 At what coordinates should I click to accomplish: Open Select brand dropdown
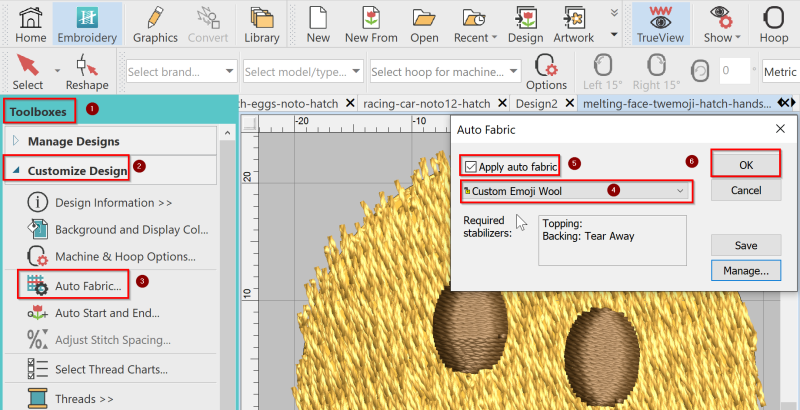click(x=181, y=72)
